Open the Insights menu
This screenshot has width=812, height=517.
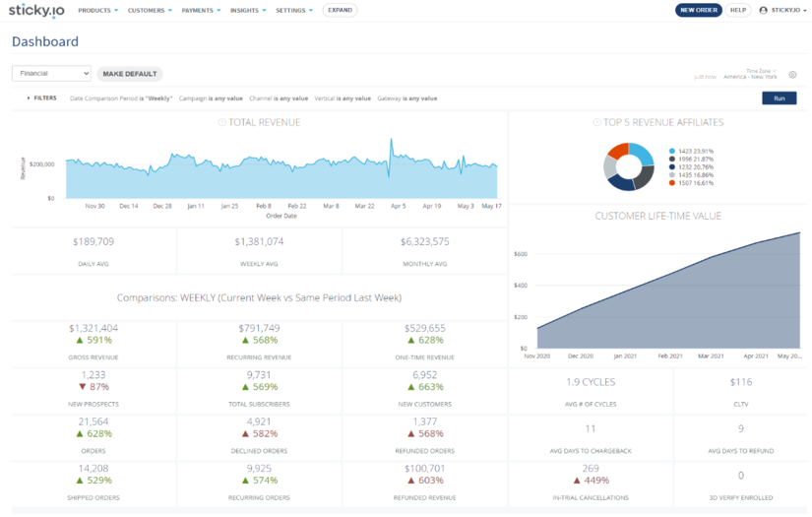click(248, 11)
